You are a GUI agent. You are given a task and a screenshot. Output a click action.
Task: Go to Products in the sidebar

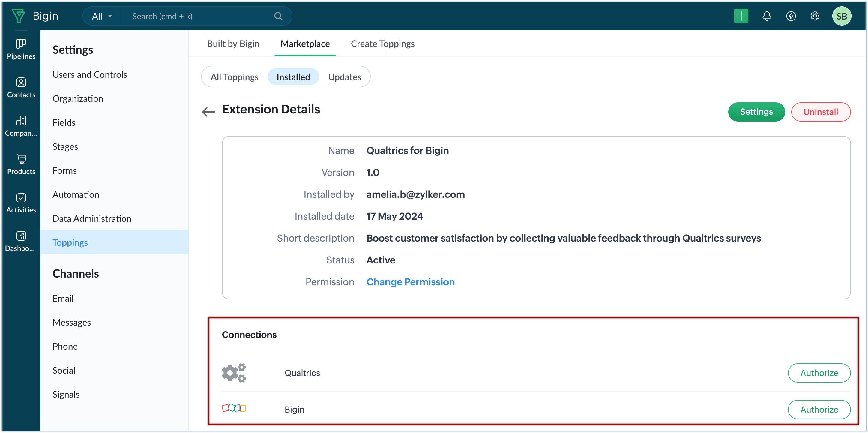click(21, 164)
